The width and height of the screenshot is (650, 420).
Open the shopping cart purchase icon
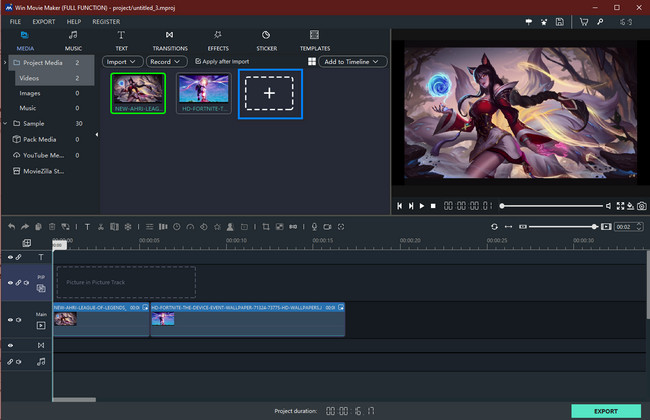point(584,22)
